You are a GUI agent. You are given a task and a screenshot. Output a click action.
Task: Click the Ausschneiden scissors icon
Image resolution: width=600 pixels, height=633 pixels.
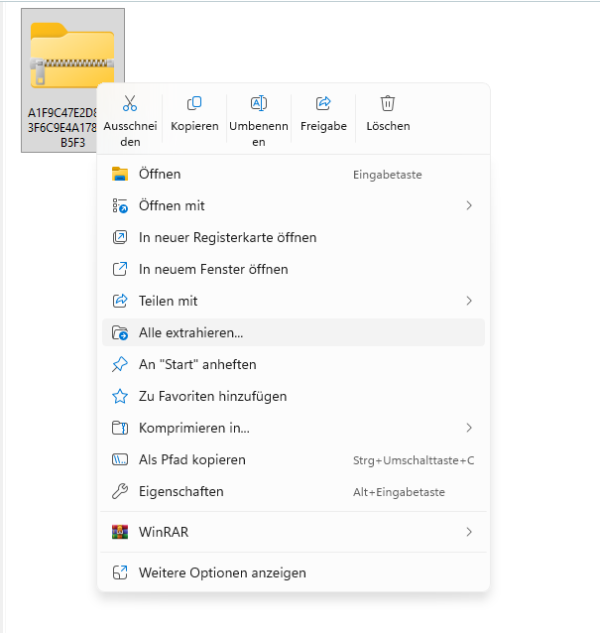point(130,103)
